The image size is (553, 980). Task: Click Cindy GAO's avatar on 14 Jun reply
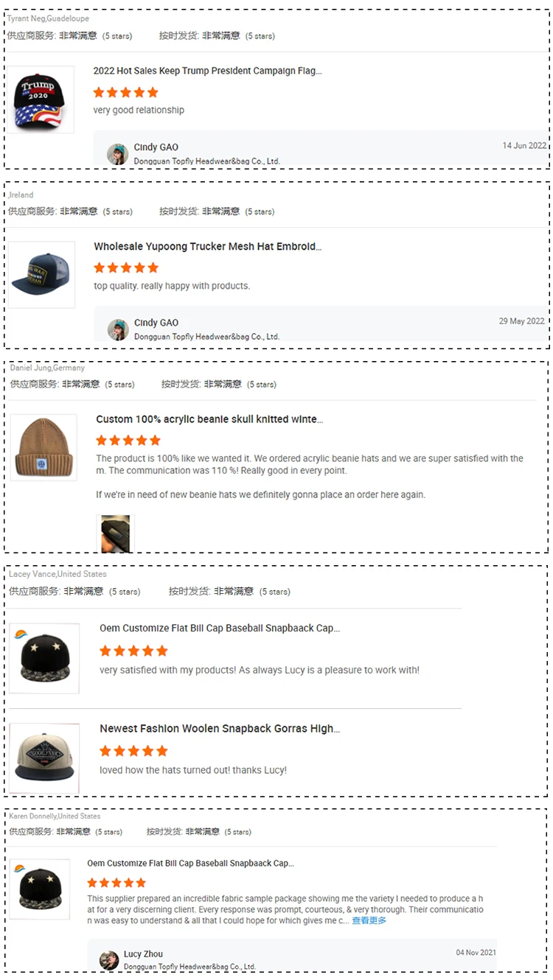pyautogui.click(x=118, y=154)
